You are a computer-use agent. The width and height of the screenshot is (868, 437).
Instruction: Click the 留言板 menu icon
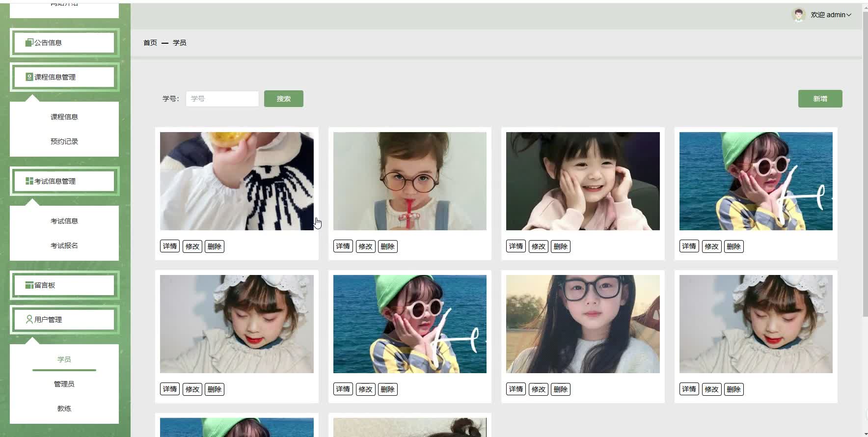[x=29, y=285]
